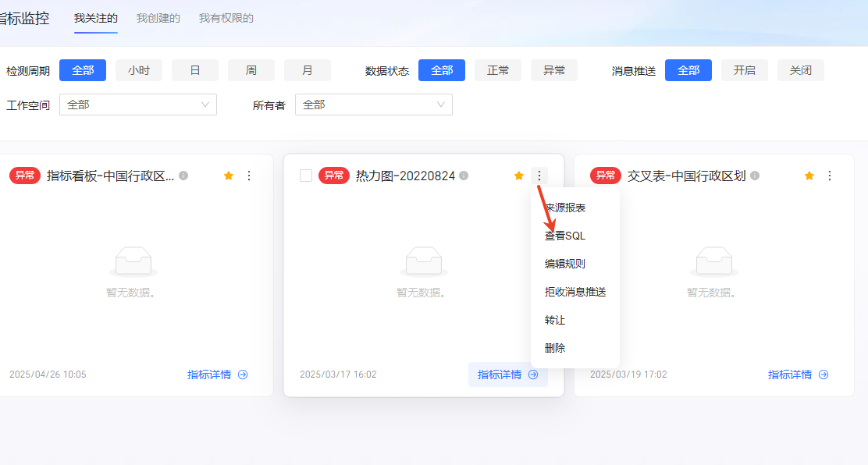
Task: Click info icon next to 交叉表-中国行政区划 title
Action: (755, 176)
